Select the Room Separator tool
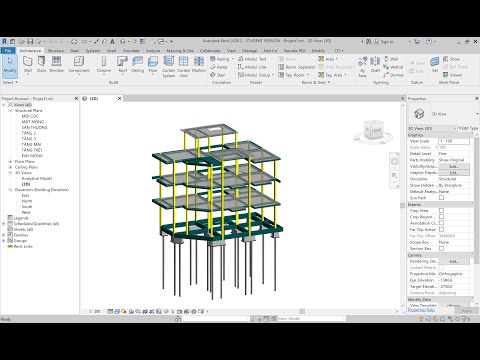 tap(296, 67)
